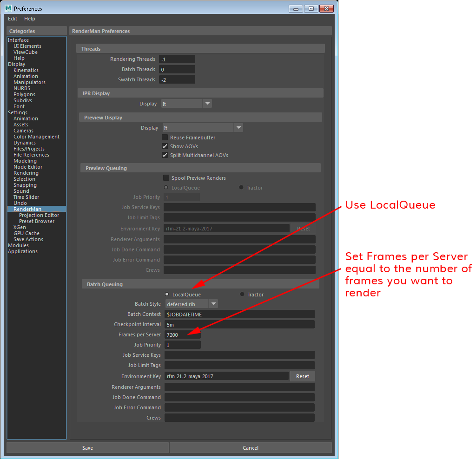Select NURBS category
Image resolution: width=476 pixels, height=459 pixels.
[x=22, y=89]
